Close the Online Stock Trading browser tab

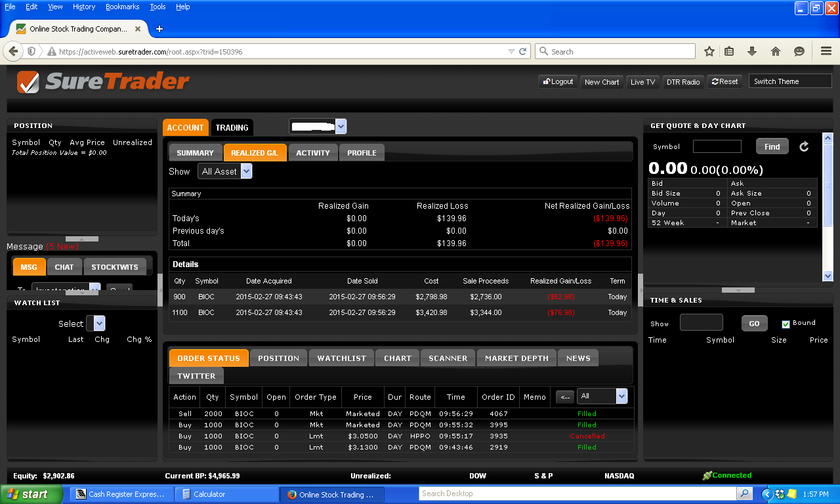pyautogui.click(x=136, y=29)
